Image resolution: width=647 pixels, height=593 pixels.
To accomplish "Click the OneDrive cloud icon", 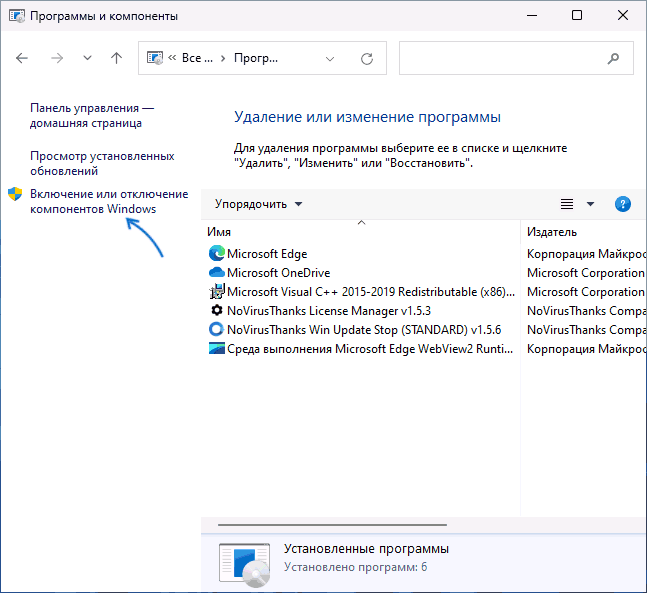I will pos(217,272).
